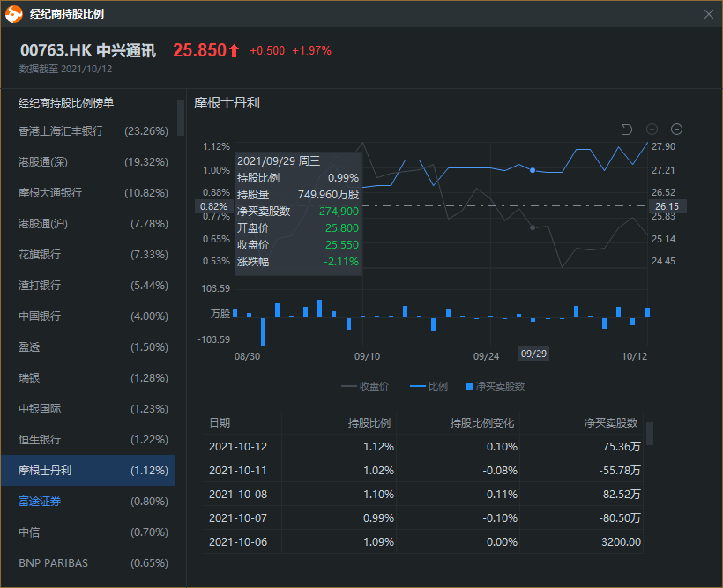Toggle the 净买卖股数 legend series

(x=496, y=386)
